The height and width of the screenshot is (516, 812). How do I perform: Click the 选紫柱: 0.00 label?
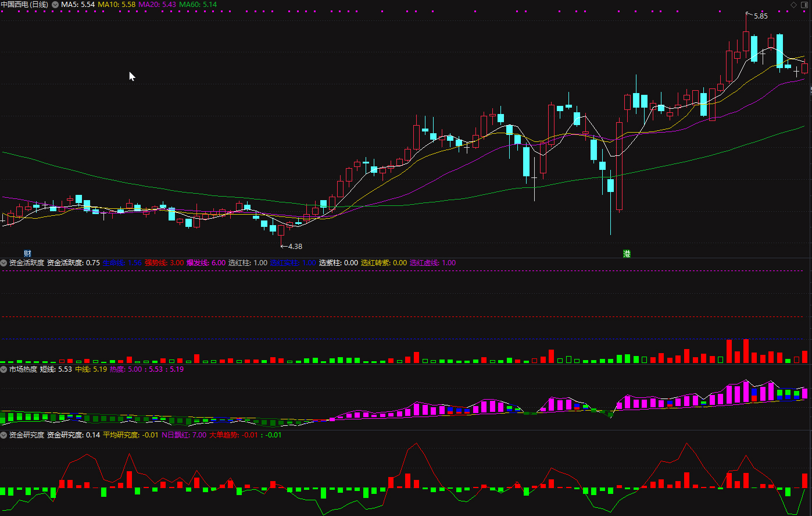click(339, 263)
